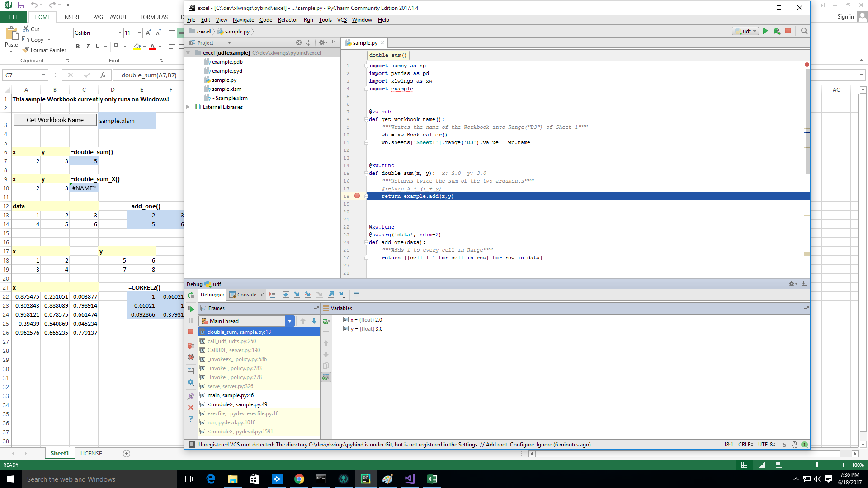
Task: Click Step Out in debugger toolbar
Action: pyautogui.click(x=331, y=295)
